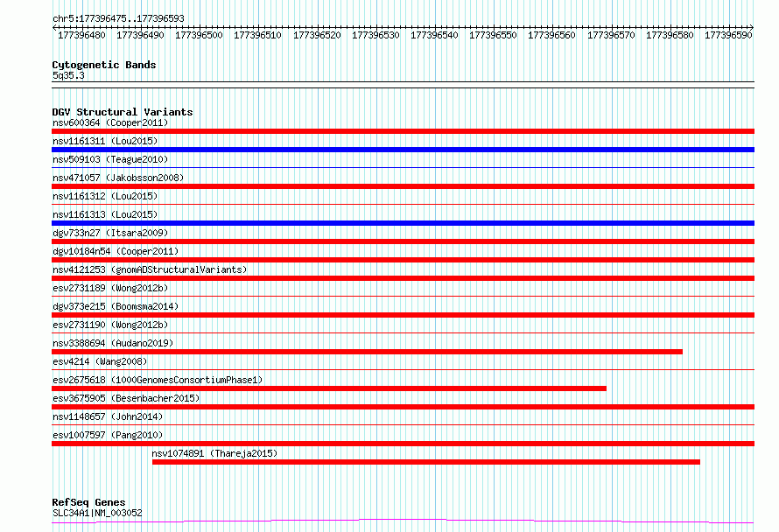
Task: Click the SLC34A1|NM_003052 gene label
Action: [97, 513]
